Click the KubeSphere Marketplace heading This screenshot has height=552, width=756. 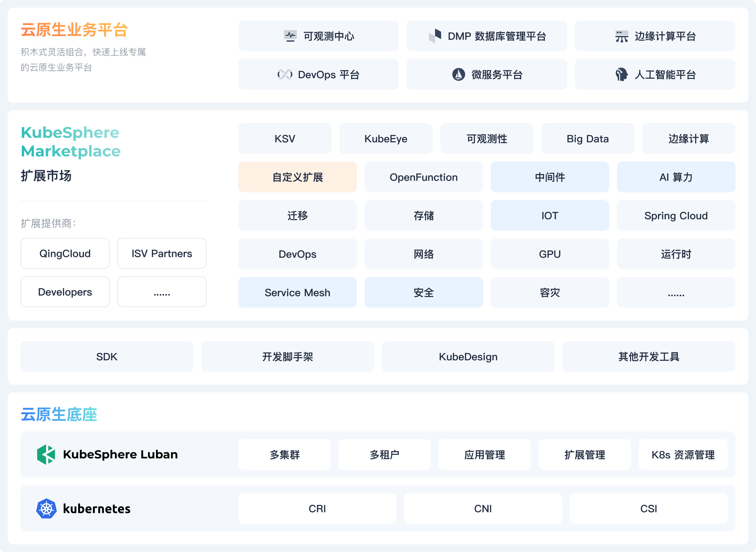(x=70, y=142)
